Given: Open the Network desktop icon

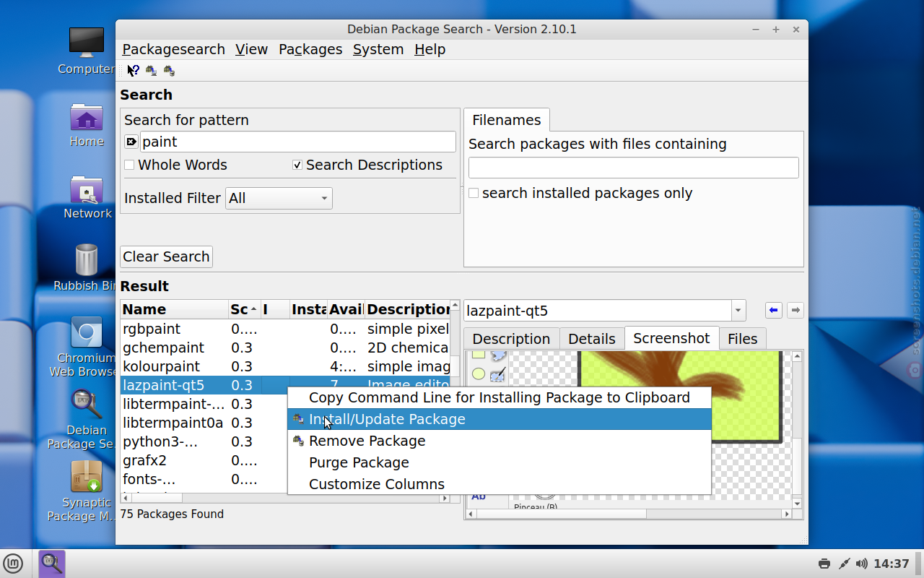Looking at the screenshot, I should pyautogui.click(x=87, y=197).
